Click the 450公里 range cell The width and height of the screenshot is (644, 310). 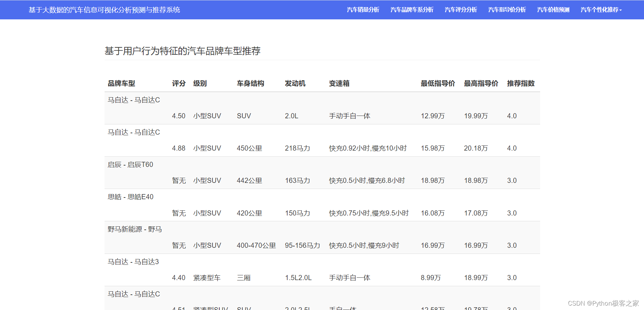(x=250, y=148)
